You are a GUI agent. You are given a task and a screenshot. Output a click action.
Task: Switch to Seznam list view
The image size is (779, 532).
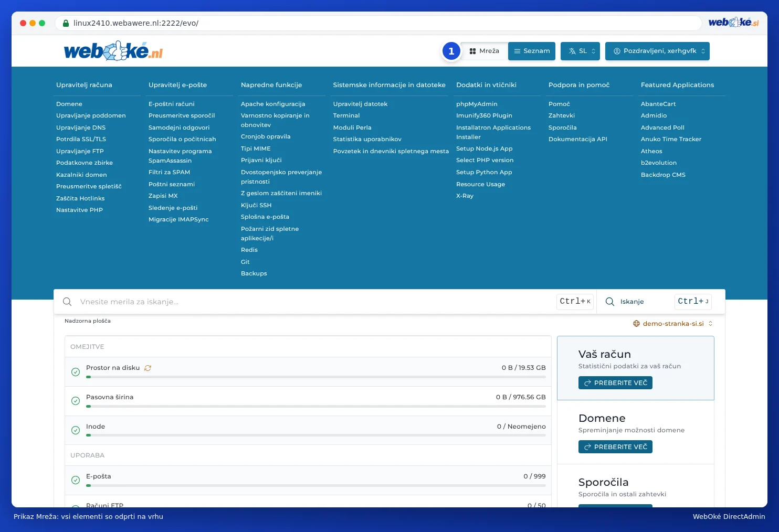tap(532, 51)
